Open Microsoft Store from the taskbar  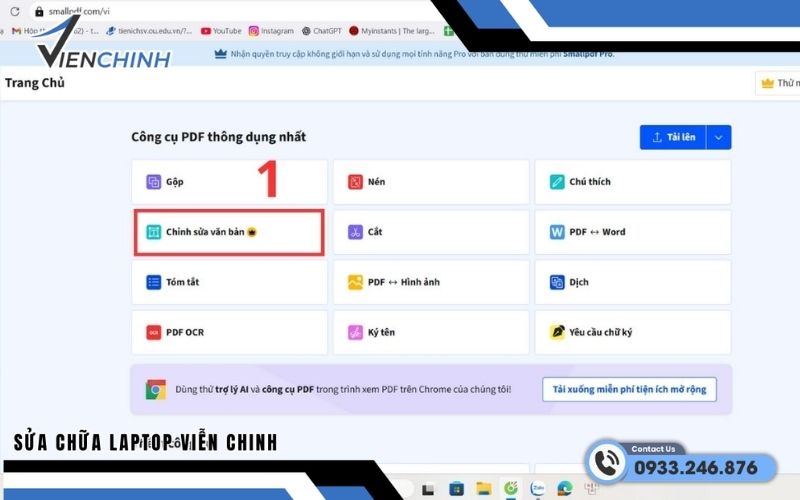coord(456,489)
